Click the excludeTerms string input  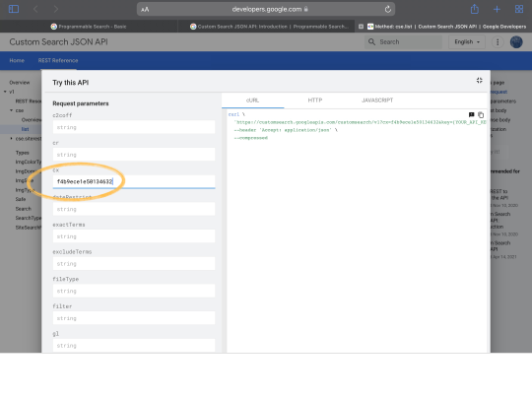(x=134, y=264)
